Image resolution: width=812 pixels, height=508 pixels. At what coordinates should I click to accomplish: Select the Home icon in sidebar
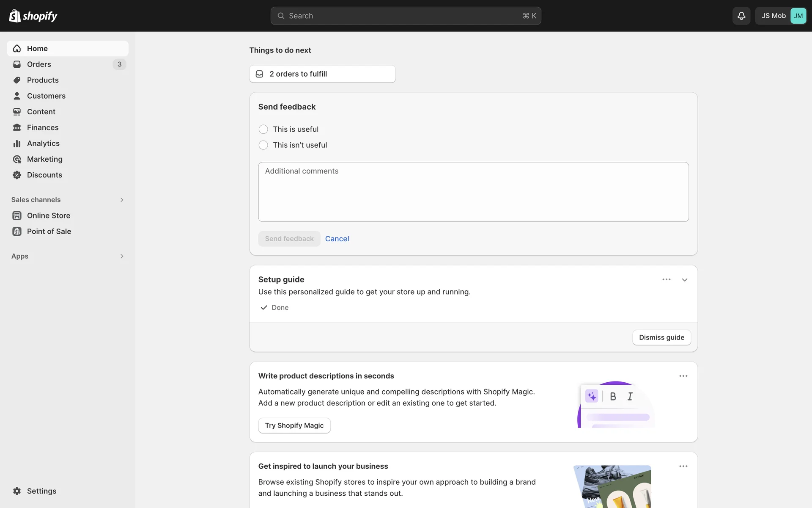tap(17, 48)
